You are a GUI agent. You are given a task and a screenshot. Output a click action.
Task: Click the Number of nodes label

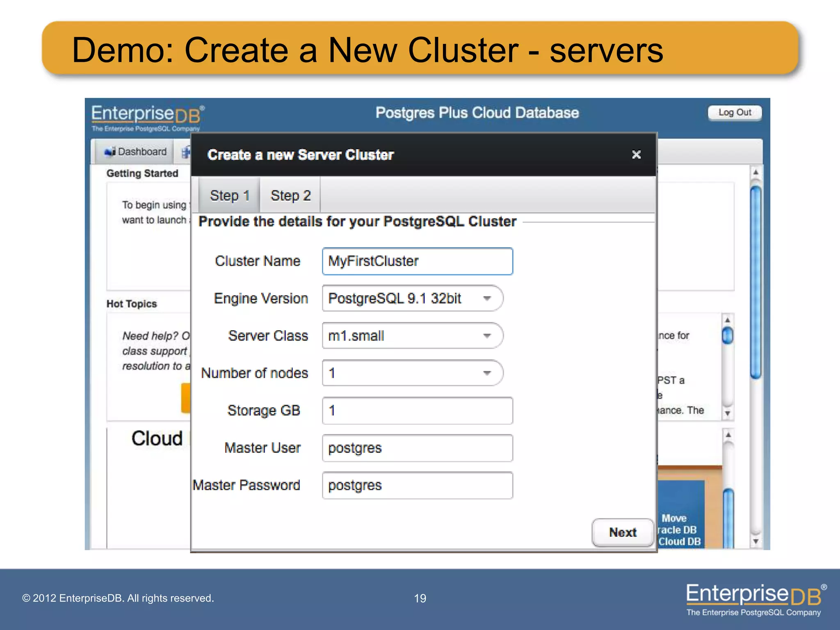point(254,373)
